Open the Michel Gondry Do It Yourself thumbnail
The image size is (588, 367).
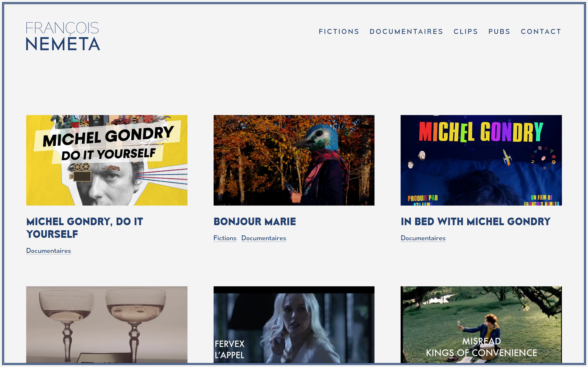pyautogui.click(x=107, y=160)
